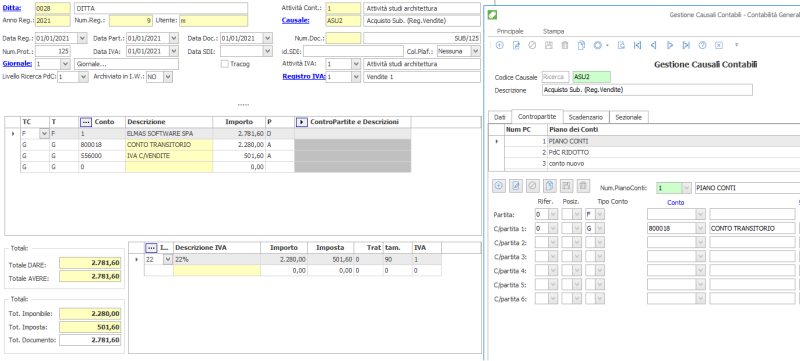The image size is (800, 361).
Task: Toggle the Tracog checkbox
Action: pos(224,64)
